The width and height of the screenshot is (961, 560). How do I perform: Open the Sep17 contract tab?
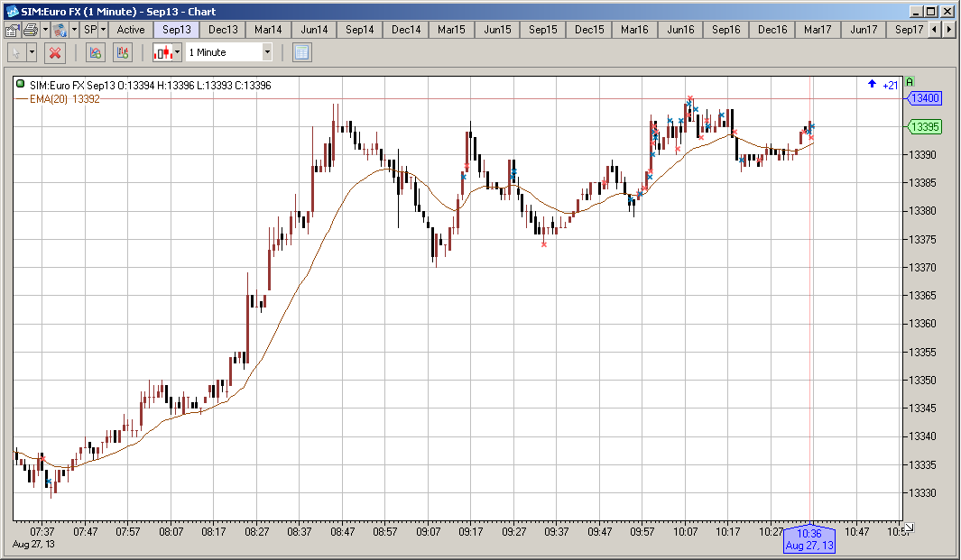tap(909, 30)
